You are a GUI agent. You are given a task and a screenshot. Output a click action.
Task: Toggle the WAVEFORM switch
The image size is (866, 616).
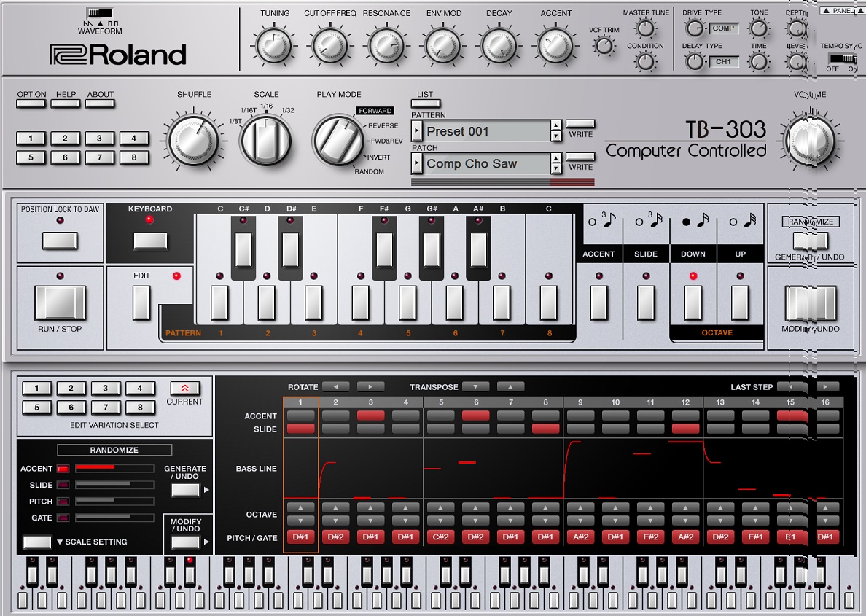point(100,12)
